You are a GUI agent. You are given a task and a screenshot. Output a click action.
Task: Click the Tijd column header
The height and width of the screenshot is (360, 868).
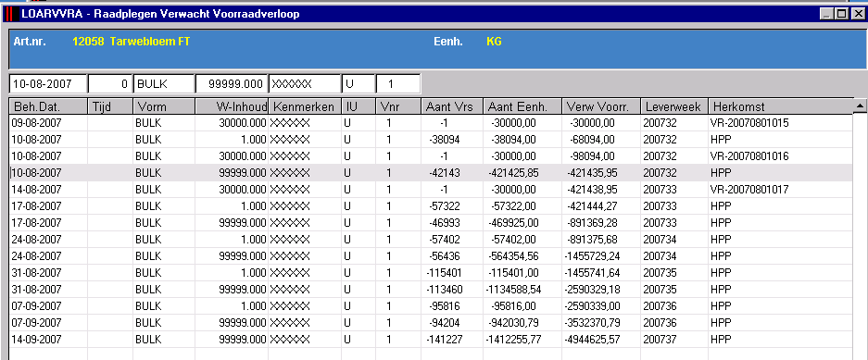(x=110, y=106)
